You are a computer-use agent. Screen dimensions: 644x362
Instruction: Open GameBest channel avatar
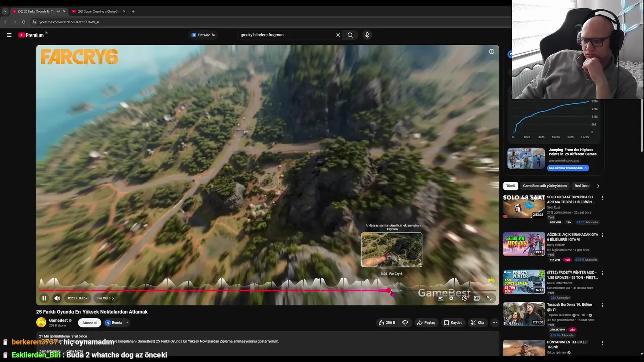[x=41, y=323]
